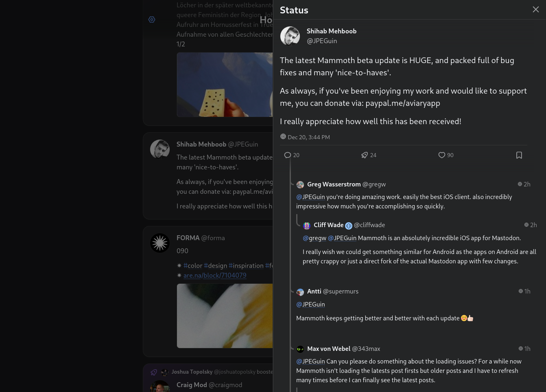Viewport: 546px width, 392px height.
Task: Open the #color hashtag in FORMA's post
Action: click(x=193, y=265)
